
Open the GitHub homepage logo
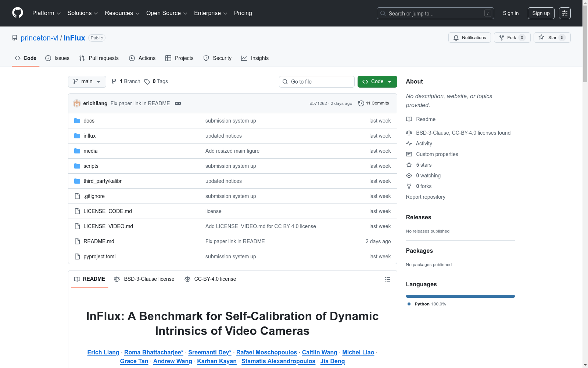tap(18, 13)
